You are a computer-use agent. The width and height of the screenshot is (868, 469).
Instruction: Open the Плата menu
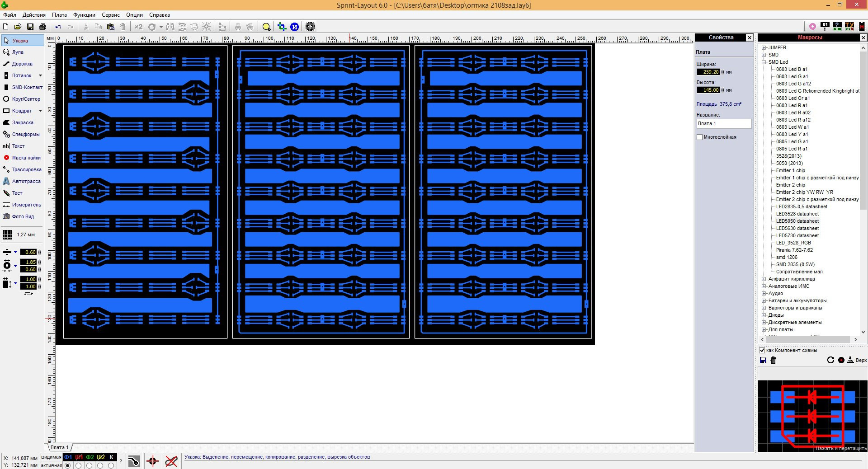(x=59, y=15)
